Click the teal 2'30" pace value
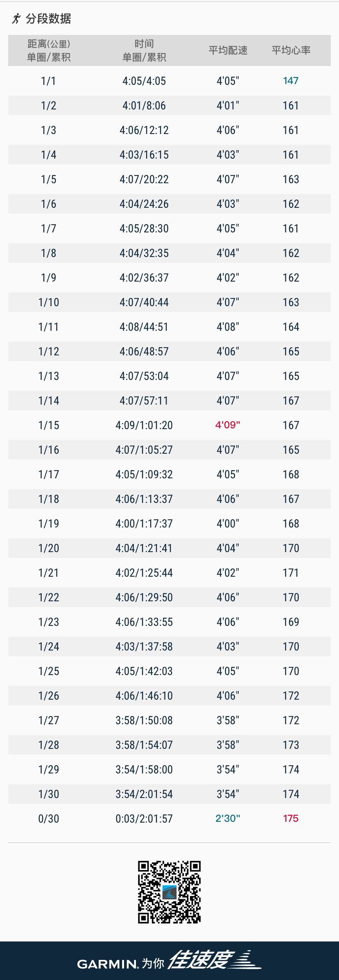 click(x=228, y=819)
